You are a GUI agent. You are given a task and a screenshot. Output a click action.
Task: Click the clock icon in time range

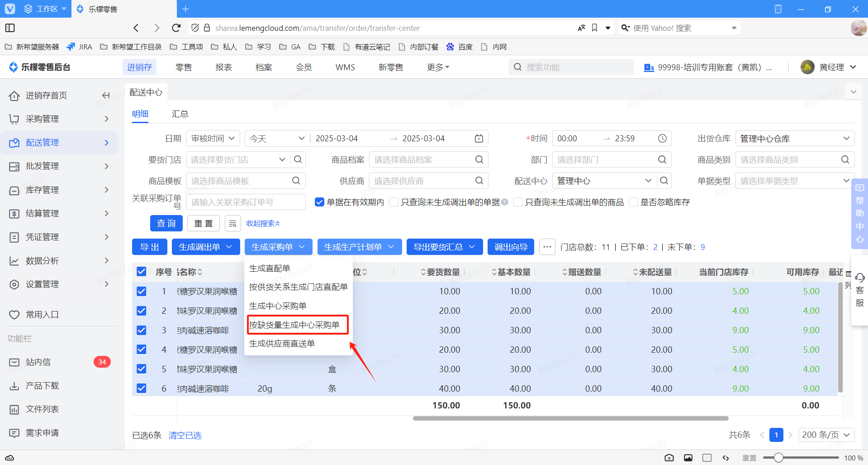tap(662, 139)
